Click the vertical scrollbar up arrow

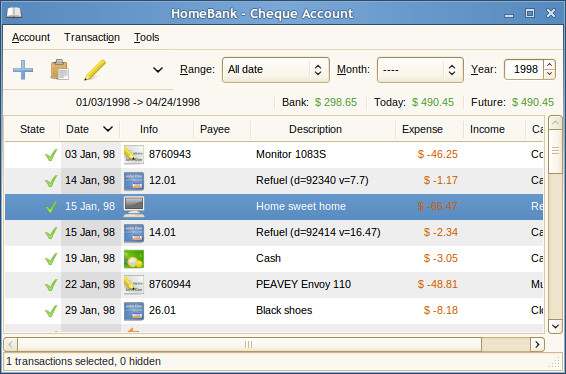555,123
